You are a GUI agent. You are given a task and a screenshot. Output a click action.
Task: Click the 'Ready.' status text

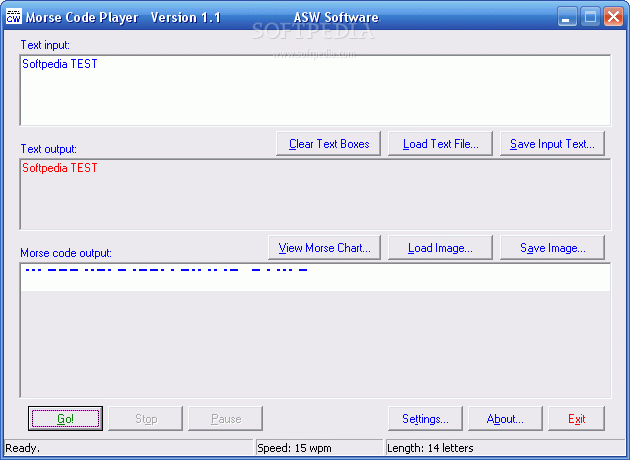click(22, 448)
